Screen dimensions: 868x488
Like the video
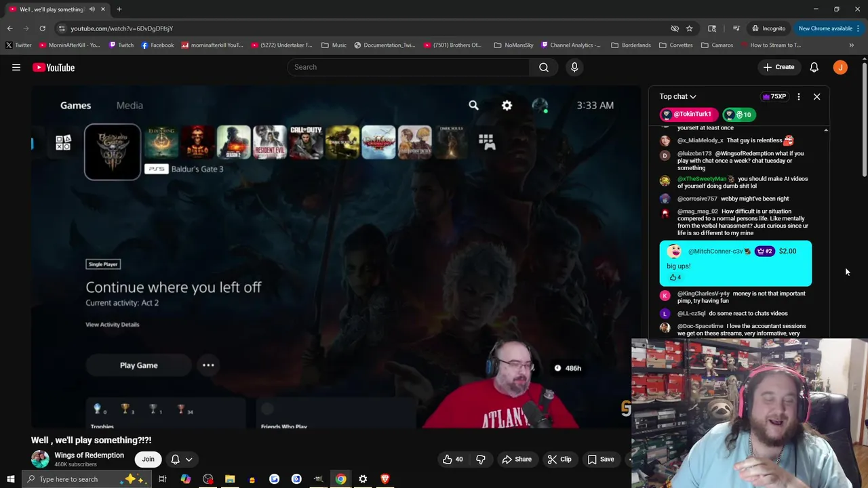453,459
